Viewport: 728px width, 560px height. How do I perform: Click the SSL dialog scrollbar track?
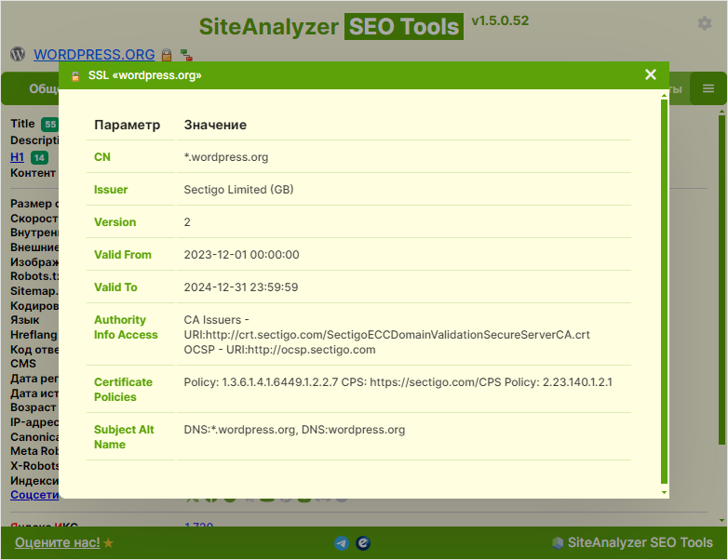(664, 279)
